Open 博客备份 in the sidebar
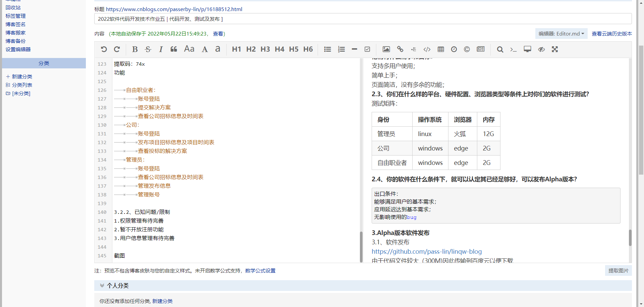The width and height of the screenshot is (644, 307). pyautogui.click(x=15, y=41)
